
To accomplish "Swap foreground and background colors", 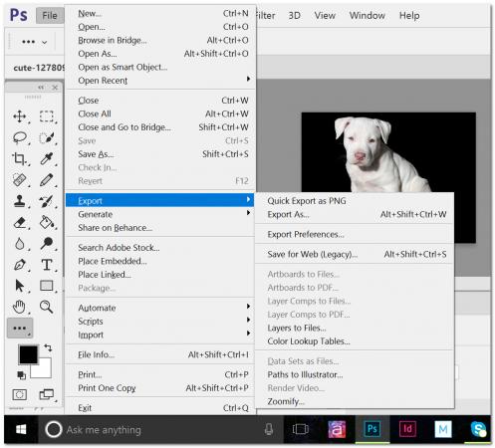I will 48,347.
